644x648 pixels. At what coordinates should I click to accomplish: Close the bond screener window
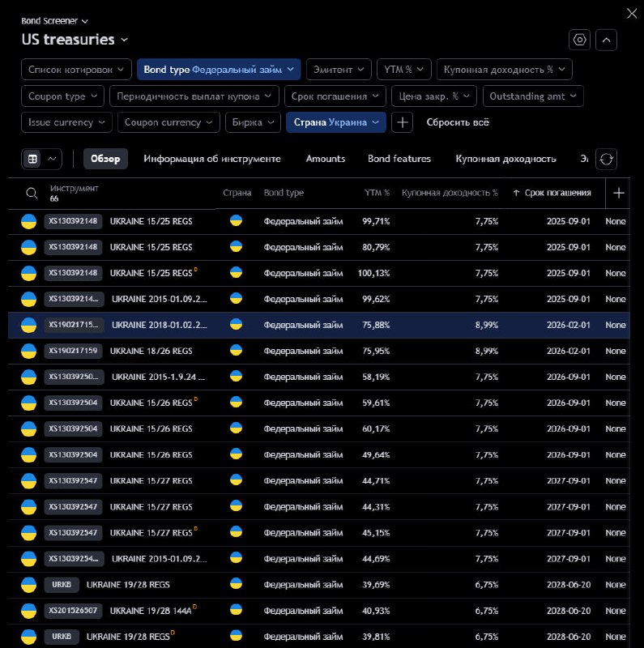[x=632, y=13]
